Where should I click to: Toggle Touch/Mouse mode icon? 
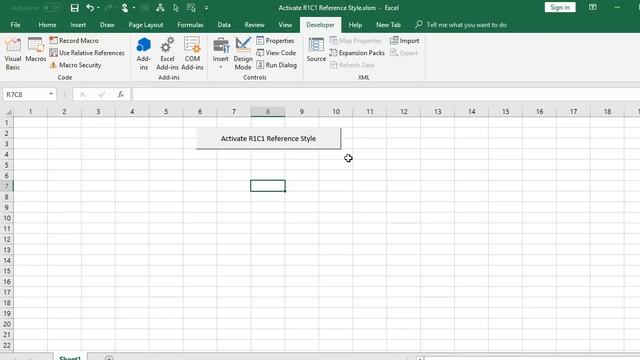pyautogui.click(x=125, y=8)
